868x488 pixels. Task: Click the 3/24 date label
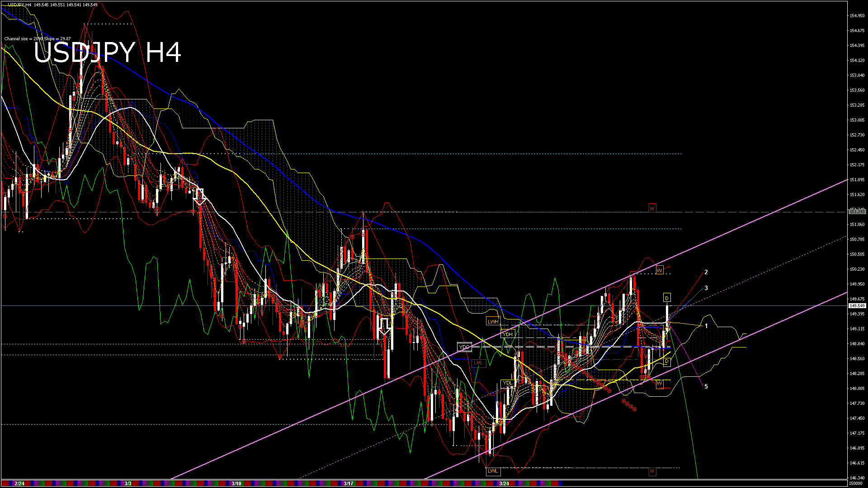click(504, 483)
